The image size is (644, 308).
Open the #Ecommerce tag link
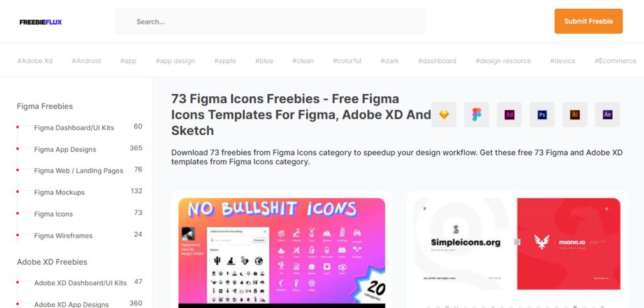[615, 61]
